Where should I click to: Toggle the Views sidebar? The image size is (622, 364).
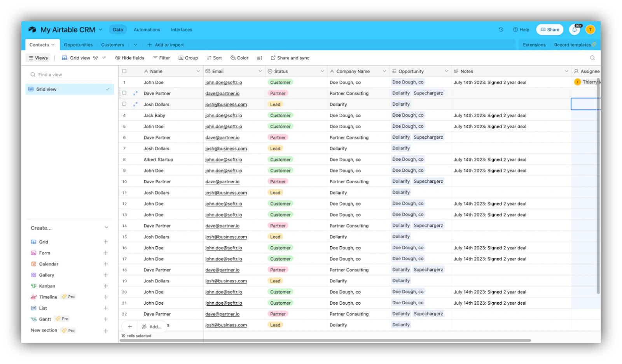(x=38, y=58)
